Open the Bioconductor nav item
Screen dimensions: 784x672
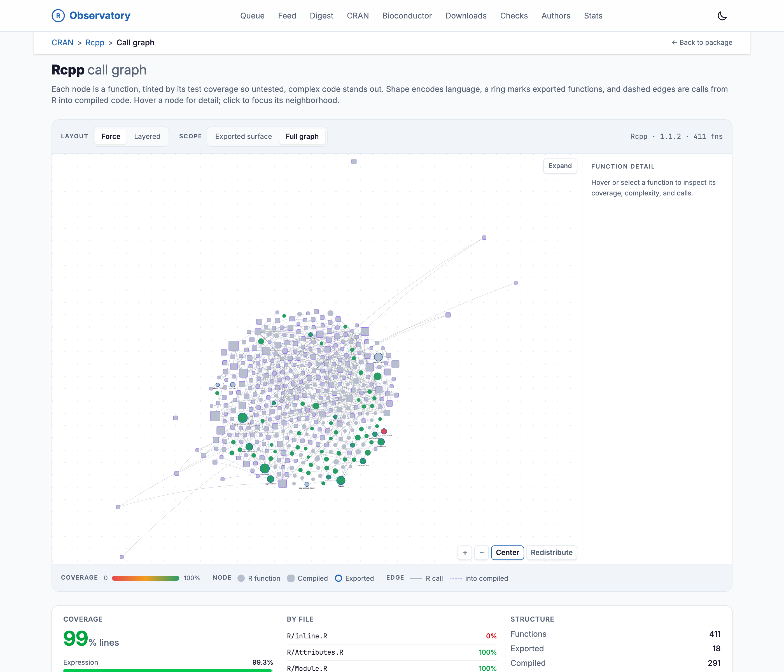(x=407, y=15)
